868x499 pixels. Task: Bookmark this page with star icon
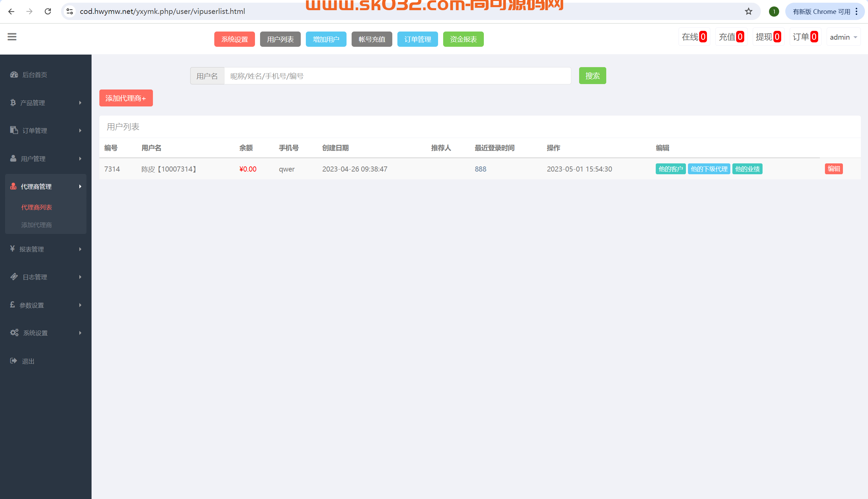coord(748,11)
